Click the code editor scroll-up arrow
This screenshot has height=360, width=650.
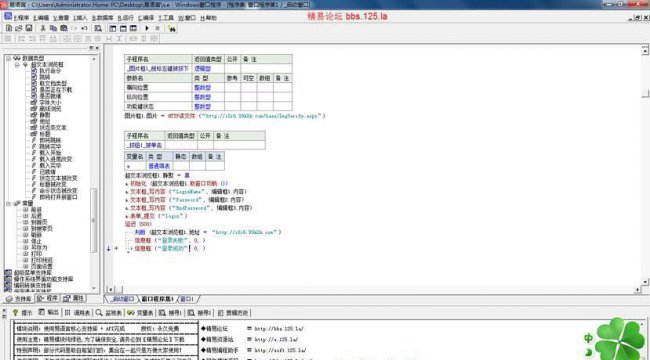[645, 51]
